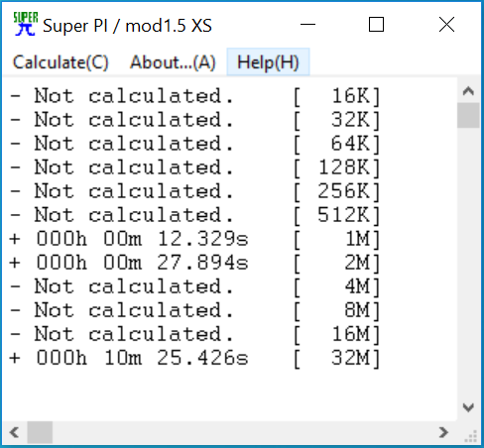The image size is (484, 448).
Task: Select the 32M result line 10m 25.426s
Action: pos(195,358)
